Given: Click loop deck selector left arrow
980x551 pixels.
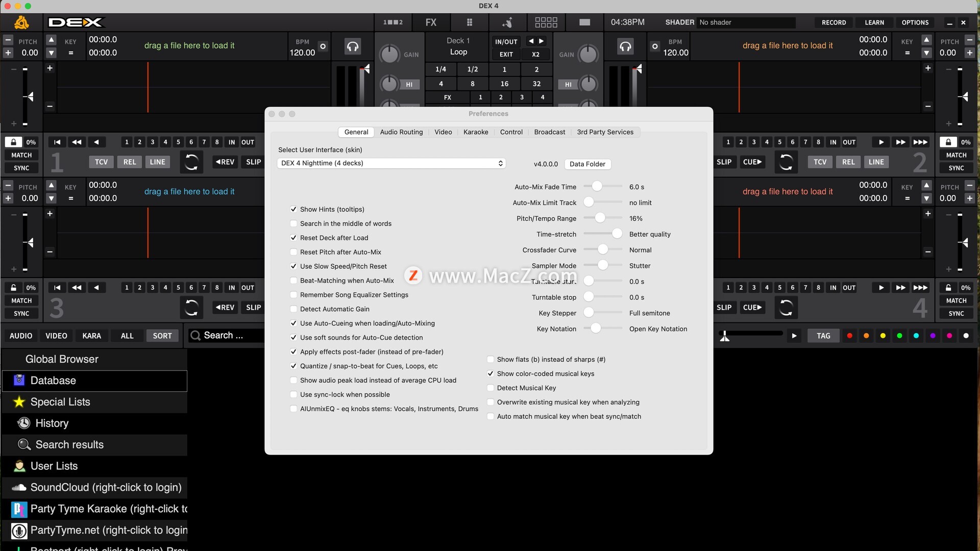Looking at the screenshot, I should [x=531, y=41].
